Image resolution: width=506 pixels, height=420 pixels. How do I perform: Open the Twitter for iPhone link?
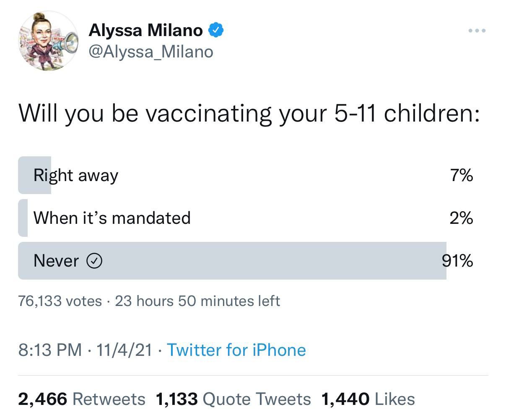coord(236,350)
